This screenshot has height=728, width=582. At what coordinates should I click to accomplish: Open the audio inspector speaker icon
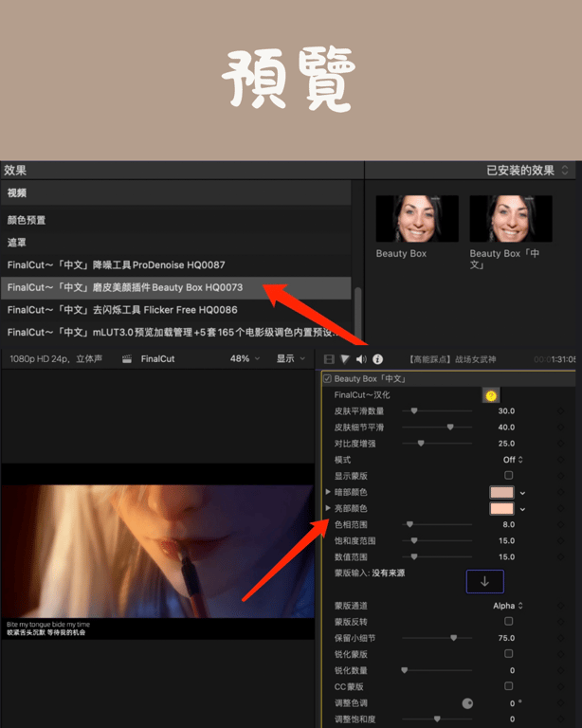click(x=361, y=359)
